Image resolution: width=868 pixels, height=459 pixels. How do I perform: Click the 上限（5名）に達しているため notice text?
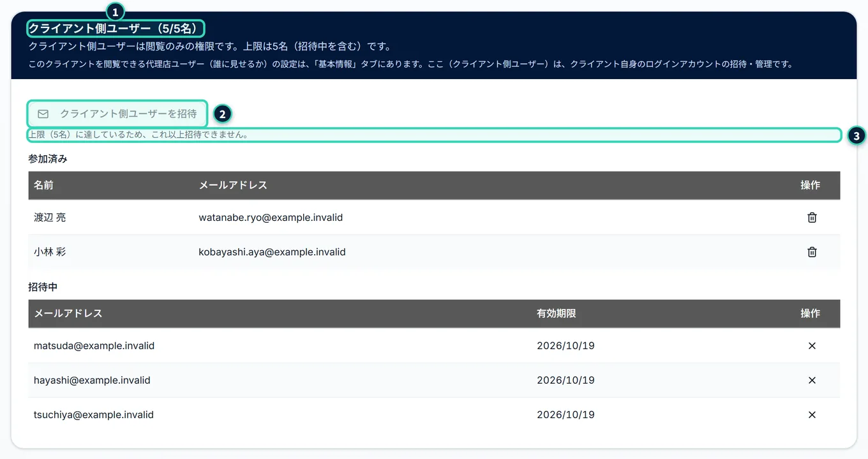(138, 135)
